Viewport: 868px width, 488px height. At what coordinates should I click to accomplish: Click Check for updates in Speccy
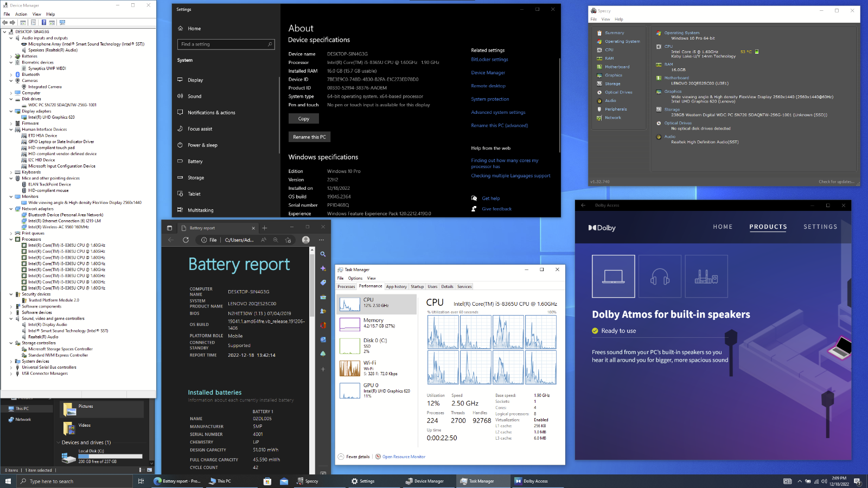click(836, 182)
